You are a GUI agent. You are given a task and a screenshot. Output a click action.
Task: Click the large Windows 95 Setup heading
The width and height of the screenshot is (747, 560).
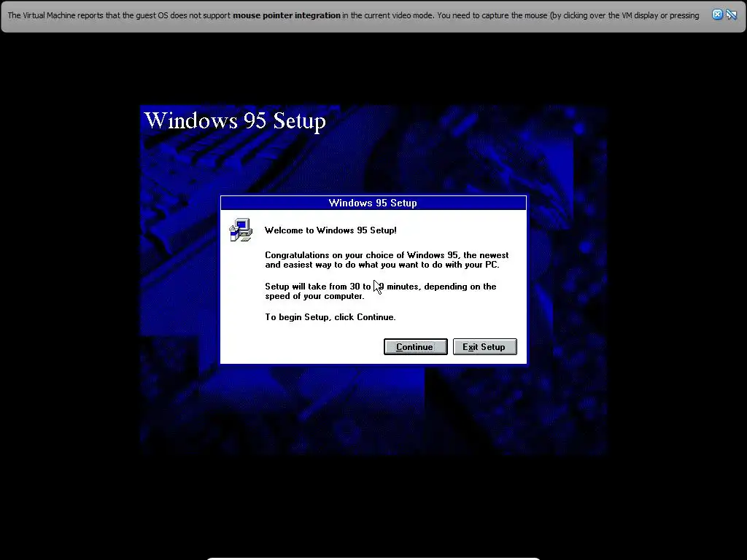[x=235, y=120]
